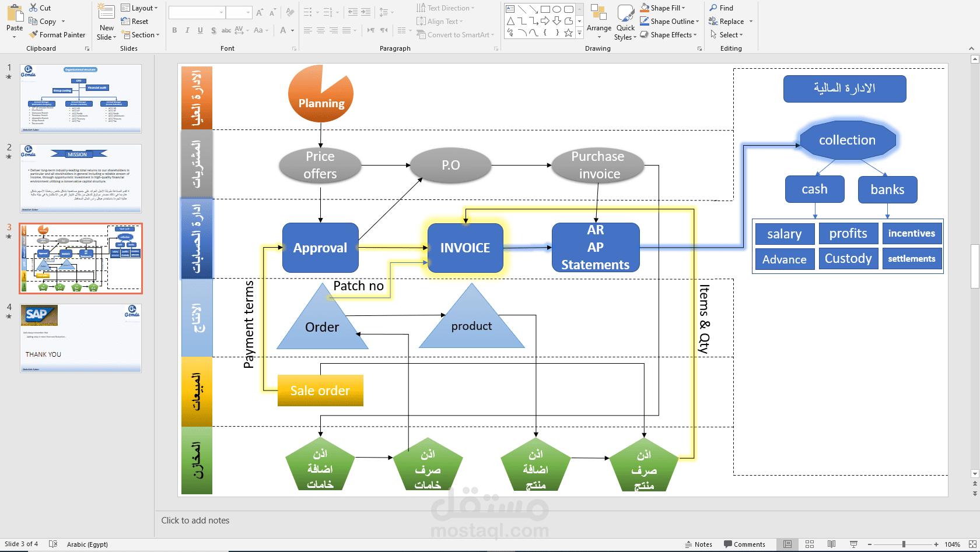Pick the Down Arrow shape in gallery

pos(556,21)
